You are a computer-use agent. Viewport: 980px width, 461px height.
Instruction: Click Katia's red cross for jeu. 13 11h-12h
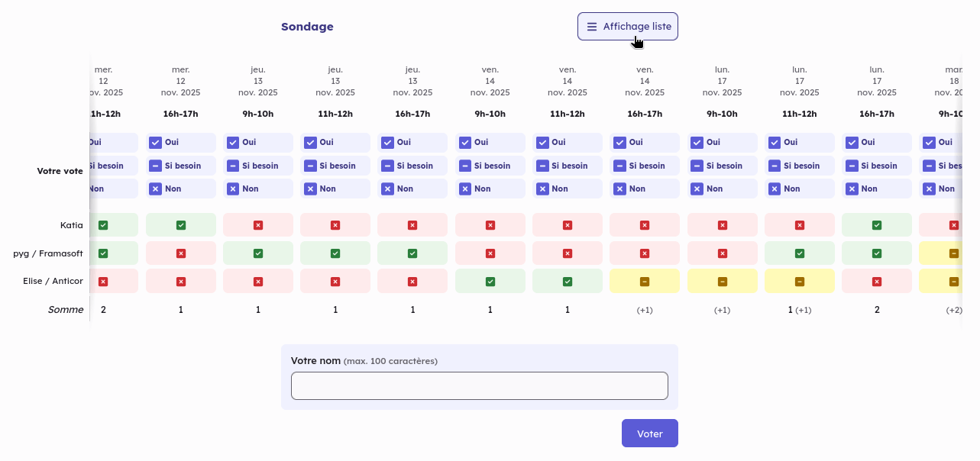[x=335, y=225]
